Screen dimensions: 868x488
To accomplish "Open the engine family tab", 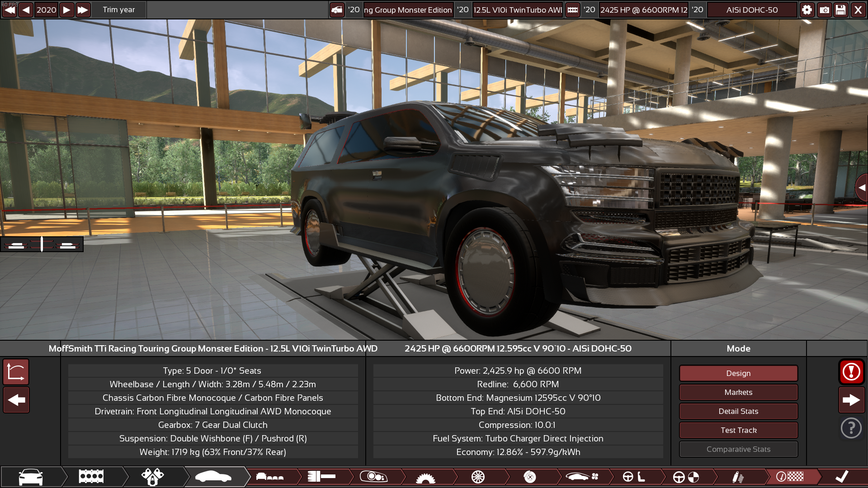I will 91,477.
